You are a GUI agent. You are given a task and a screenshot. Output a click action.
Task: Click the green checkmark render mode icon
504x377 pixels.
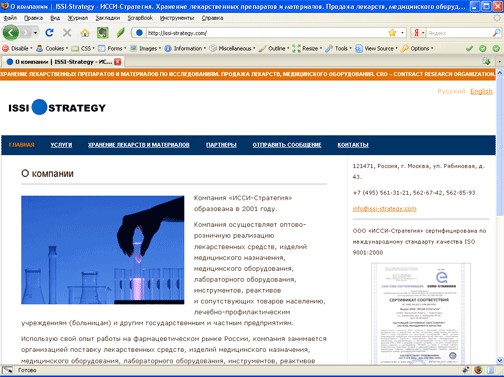point(469,49)
